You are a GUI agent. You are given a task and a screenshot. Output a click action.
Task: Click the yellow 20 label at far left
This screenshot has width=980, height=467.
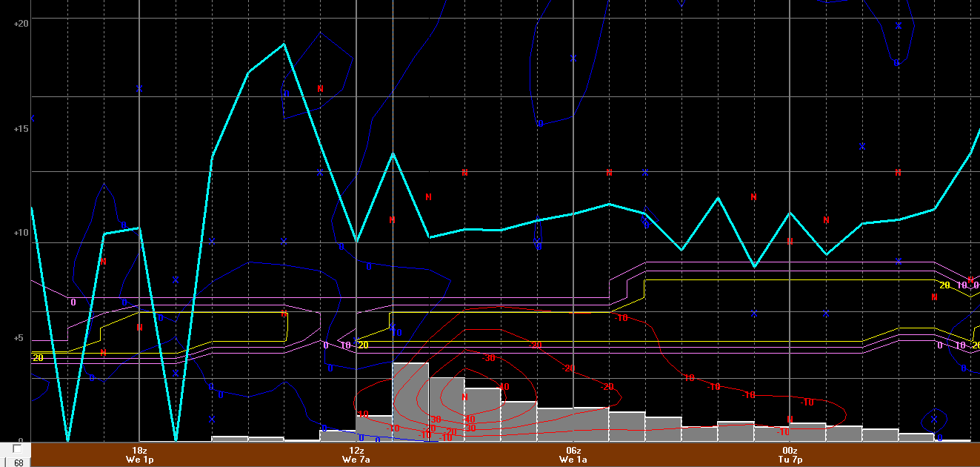click(x=38, y=358)
